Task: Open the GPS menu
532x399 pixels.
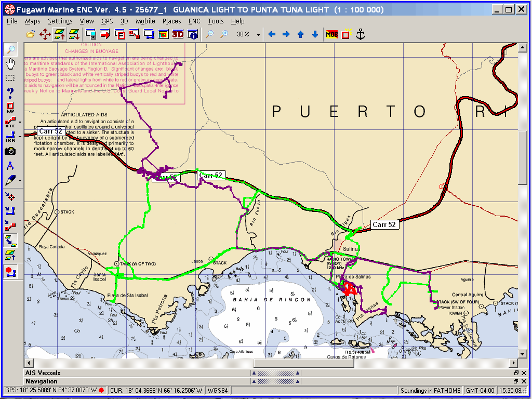Action: (x=107, y=21)
